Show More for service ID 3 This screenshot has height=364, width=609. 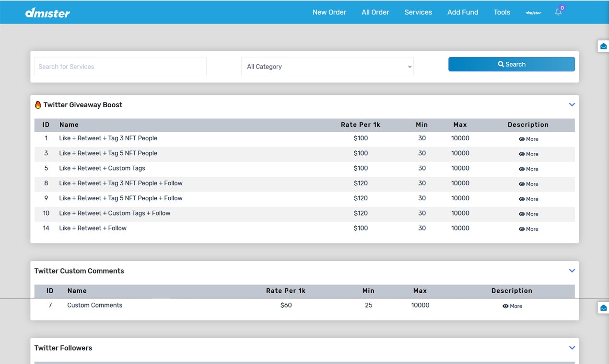[x=528, y=154]
